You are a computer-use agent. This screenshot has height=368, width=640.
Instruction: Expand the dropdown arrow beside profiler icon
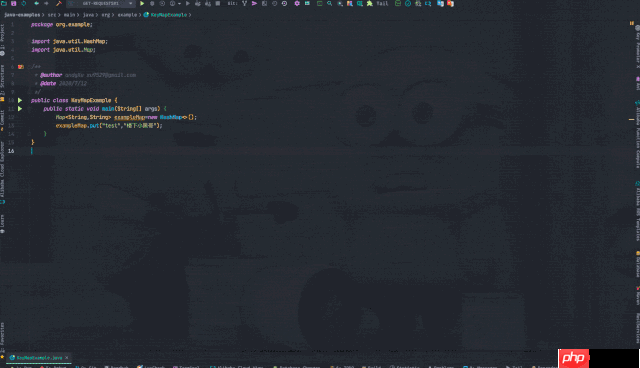pos(179,4)
